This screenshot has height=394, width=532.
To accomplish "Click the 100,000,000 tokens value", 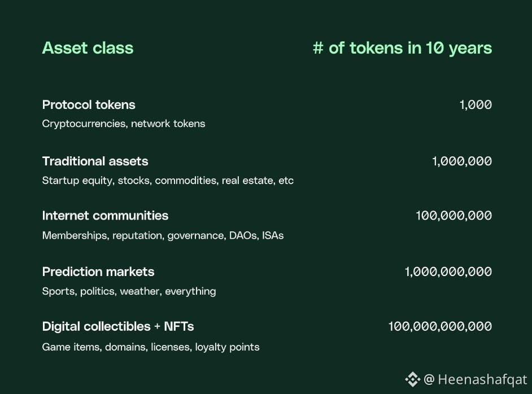I will point(453,216).
